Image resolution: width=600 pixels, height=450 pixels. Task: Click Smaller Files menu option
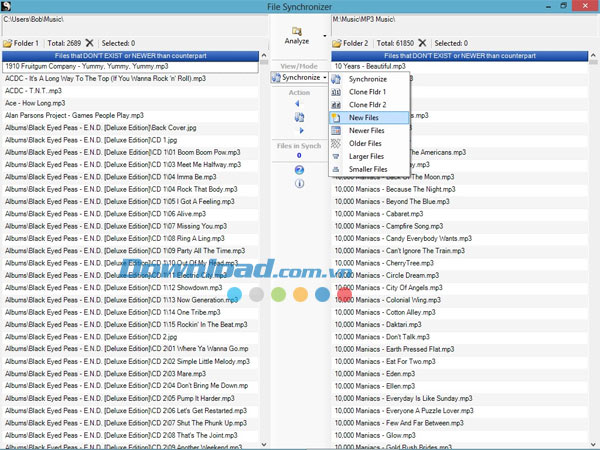pos(367,170)
